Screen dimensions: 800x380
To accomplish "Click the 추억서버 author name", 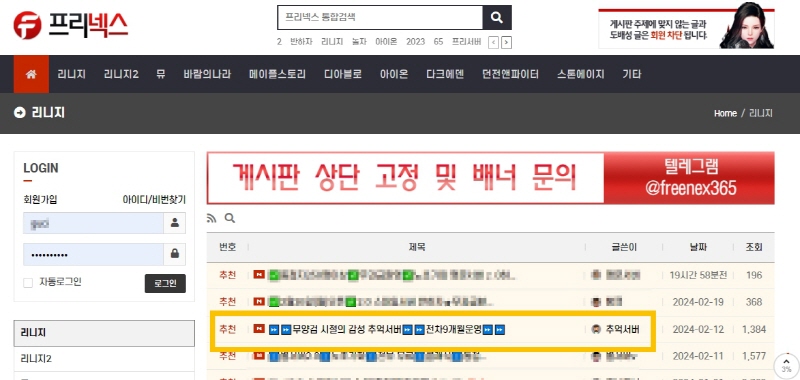I will click(x=622, y=330).
